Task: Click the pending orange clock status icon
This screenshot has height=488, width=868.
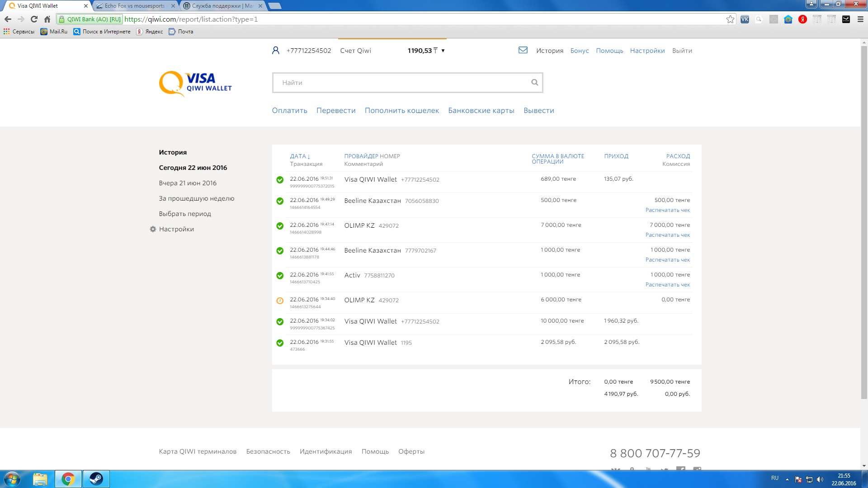Action: [x=280, y=300]
